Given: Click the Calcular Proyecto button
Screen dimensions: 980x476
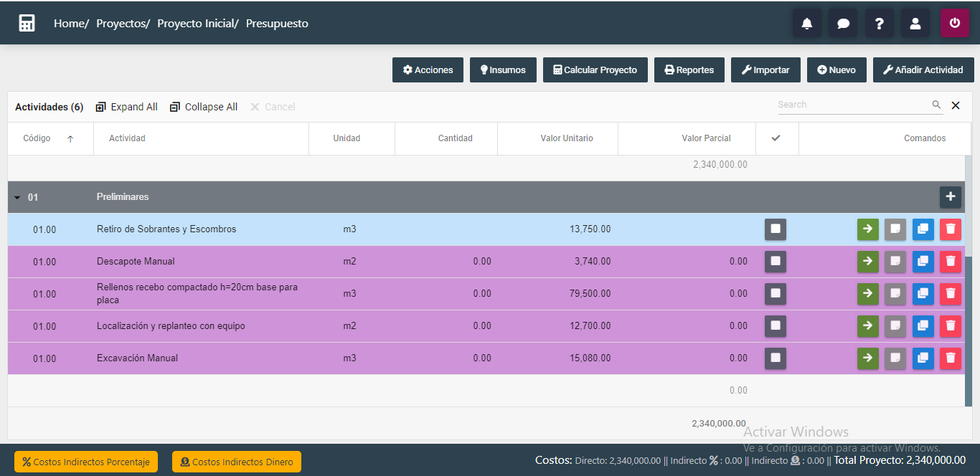Looking at the screenshot, I should 595,70.
